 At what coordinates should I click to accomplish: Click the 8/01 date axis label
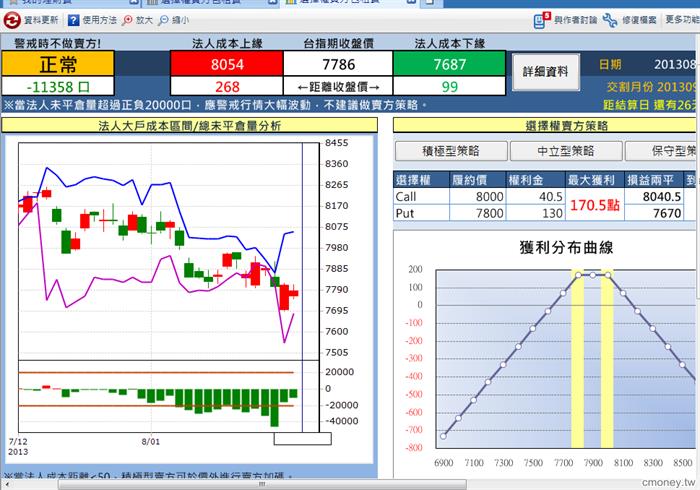click(x=151, y=441)
